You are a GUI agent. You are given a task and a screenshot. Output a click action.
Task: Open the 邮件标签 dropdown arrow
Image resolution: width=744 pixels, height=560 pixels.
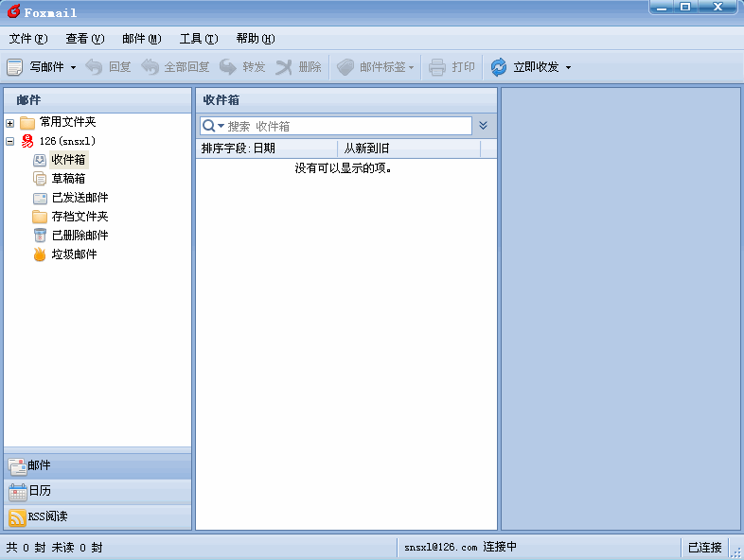pyautogui.click(x=411, y=67)
